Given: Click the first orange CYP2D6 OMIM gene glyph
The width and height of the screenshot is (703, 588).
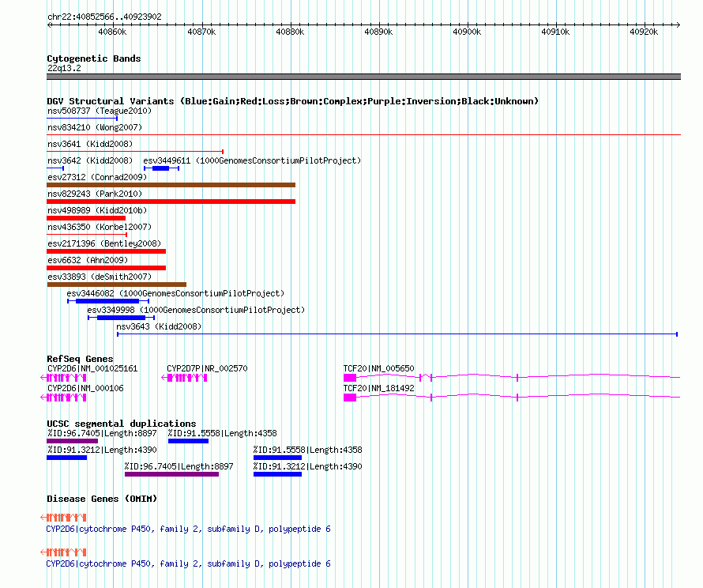Looking at the screenshot, I should 63,518.
